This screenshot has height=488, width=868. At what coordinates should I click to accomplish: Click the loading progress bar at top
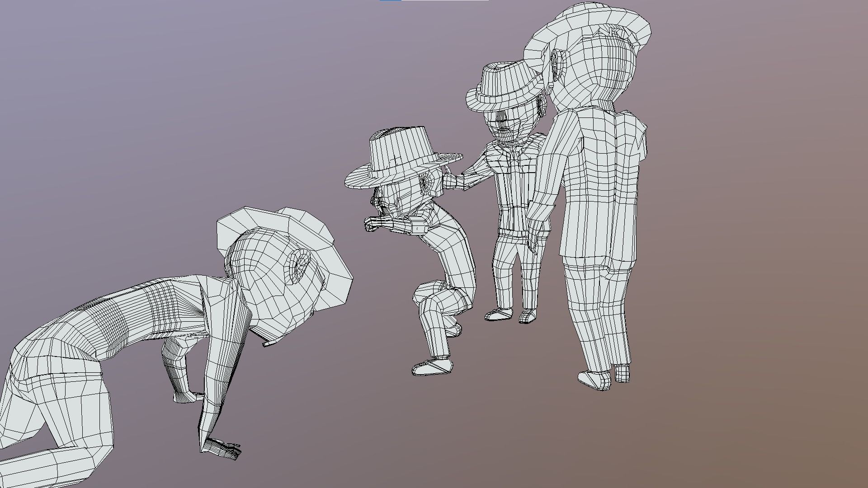pyautogui.click(x=434, y=0)
